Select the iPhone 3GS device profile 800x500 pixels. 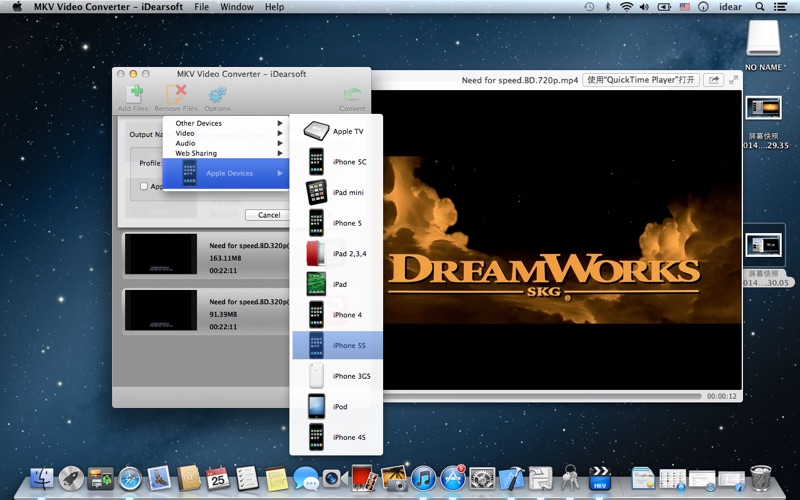(336, 376)
